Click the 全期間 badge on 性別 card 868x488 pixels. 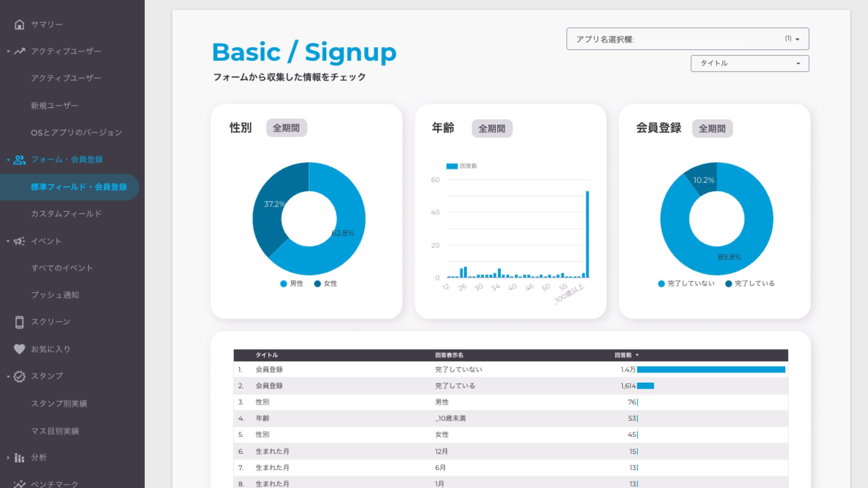pyautogui.click(x=286, y=128)
